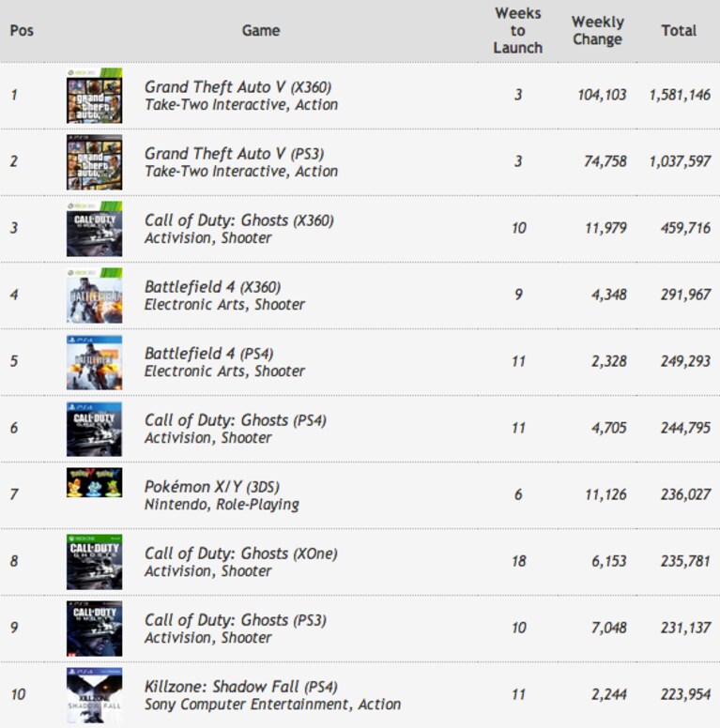The image size is (720, 728).
Task: Click Call of Duty Ghosts PS3 box art
Action: [94, 629]
